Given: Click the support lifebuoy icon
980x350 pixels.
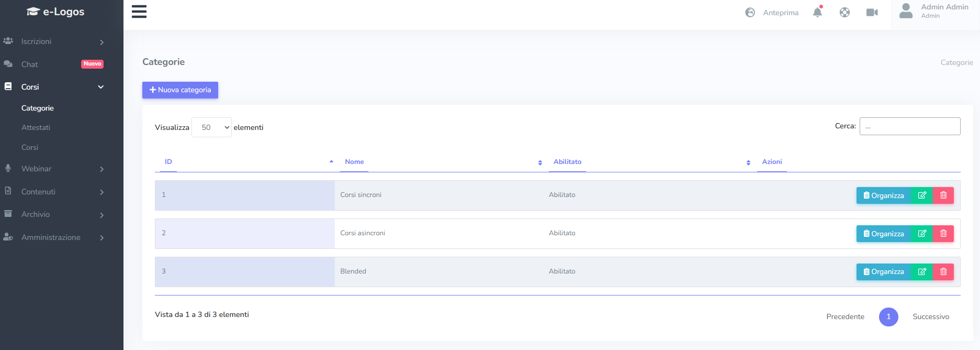Looking at the screenshot, I should pyautogui.click(x=844, y=12).
